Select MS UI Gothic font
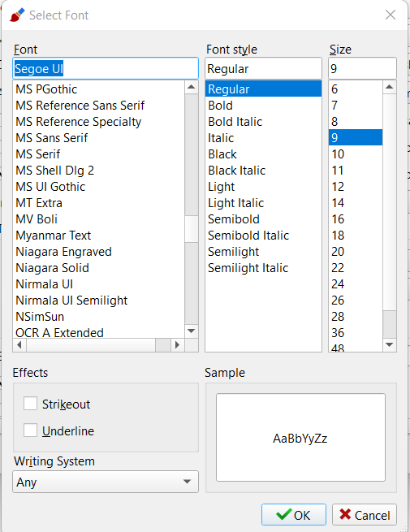 coord(99,187)
